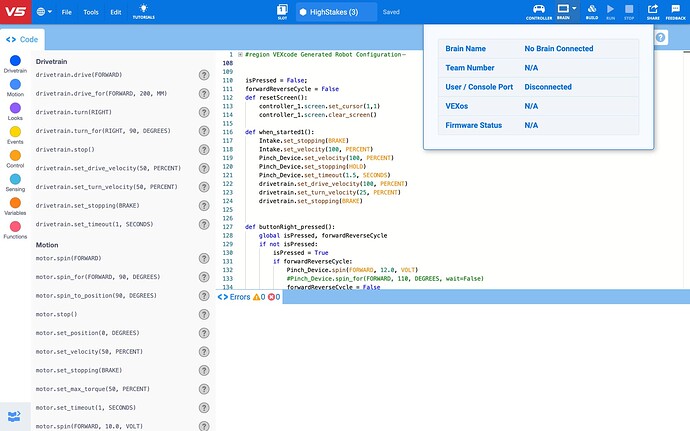This screenshot has width=690, height=431.
Task: Open help for drivetrain.stop()
Action: click(204, 150)
